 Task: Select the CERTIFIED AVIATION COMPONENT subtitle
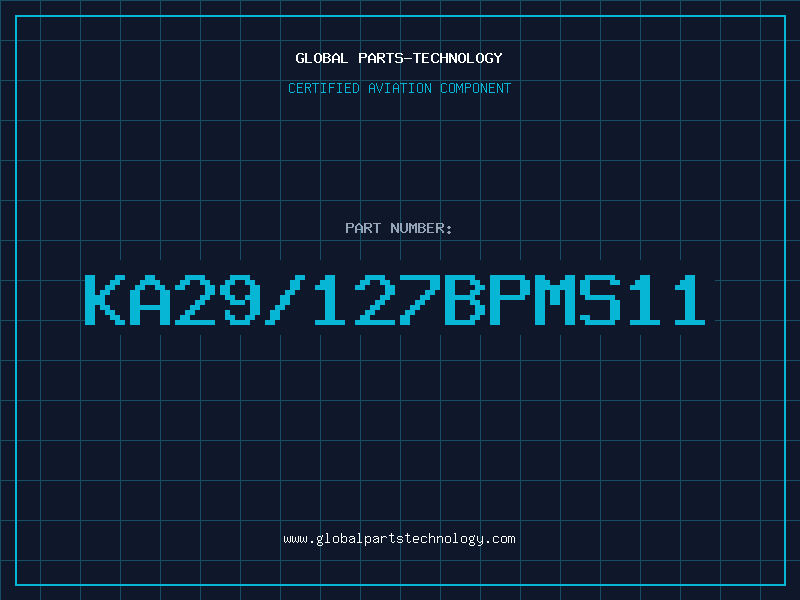click(x=399, y=88)
